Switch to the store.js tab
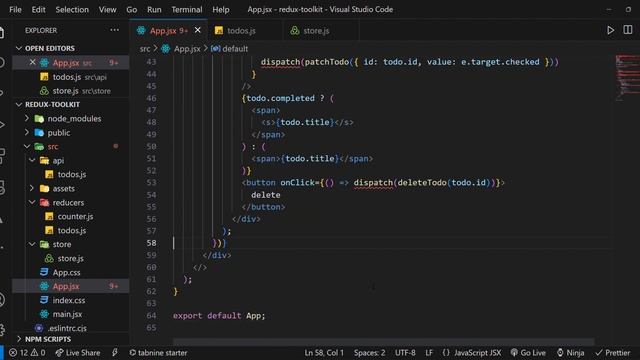This screenshot has height=360, width=640. pyautogui.click(x=316, y=31)
